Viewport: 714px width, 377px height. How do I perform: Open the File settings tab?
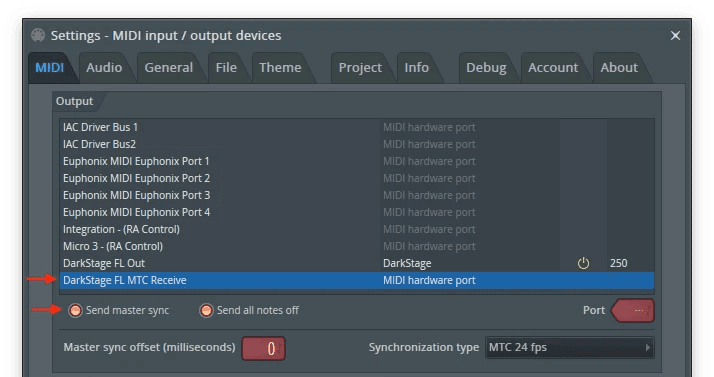click(226, 68)
